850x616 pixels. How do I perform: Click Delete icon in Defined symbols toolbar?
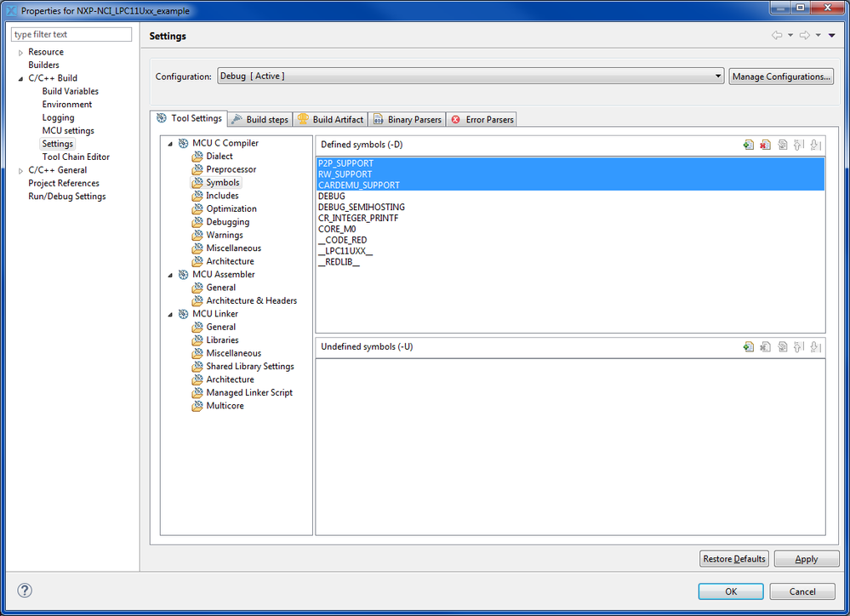click(x=766, y=145)
